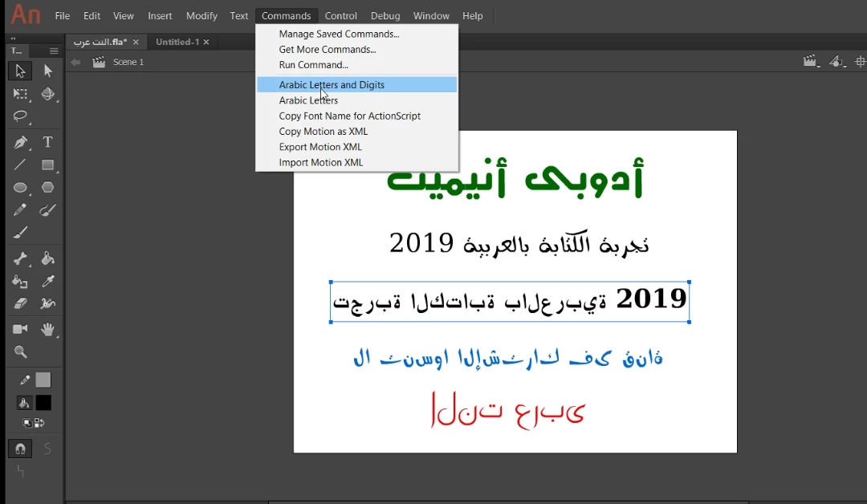
Task: Select the Paint Brush tool beside Pencil
Action: (x=47, y=210)
